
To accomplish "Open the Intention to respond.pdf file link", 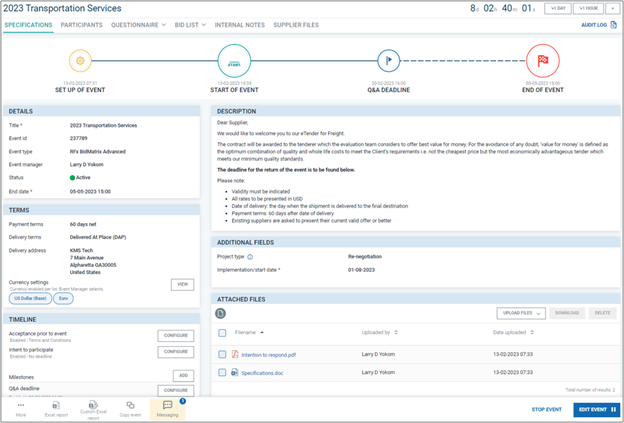I will coord(269,355).
